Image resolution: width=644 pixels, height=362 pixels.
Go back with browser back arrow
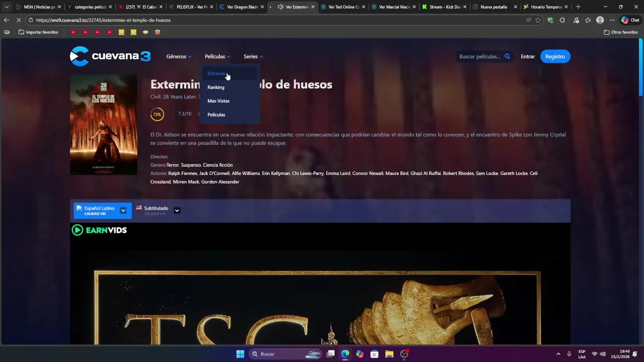pos(6,20)
